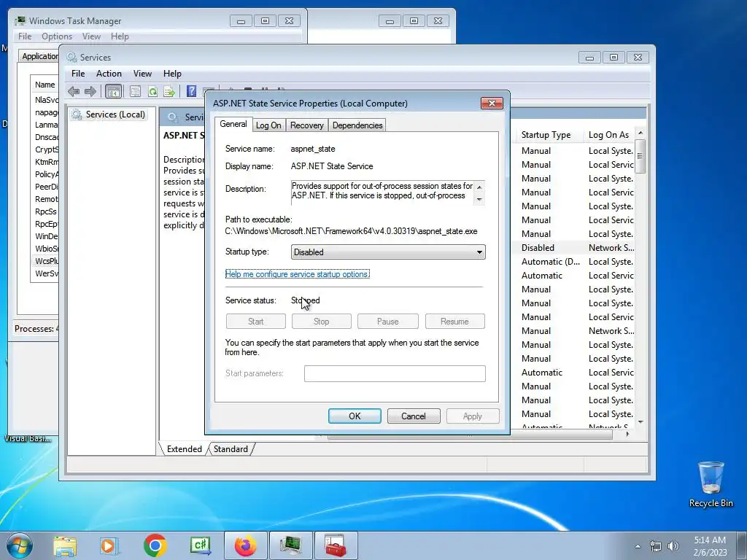The width and height of the screenshot is (747, 560).
Task: Close the ASP.NET State Service Properties dialog
Action: coord(492,104)
